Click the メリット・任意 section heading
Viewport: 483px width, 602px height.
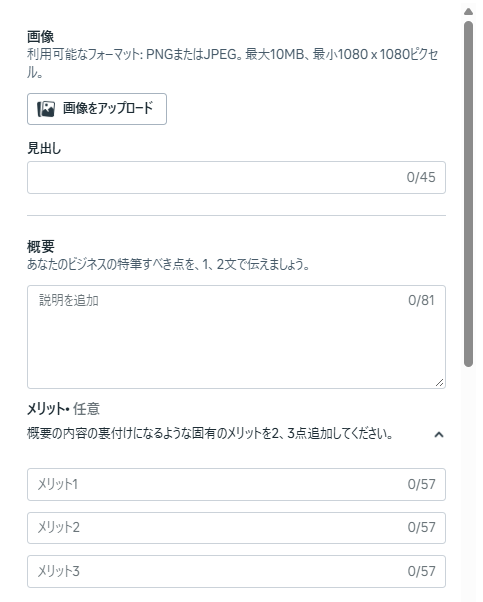tap(63, 408)
